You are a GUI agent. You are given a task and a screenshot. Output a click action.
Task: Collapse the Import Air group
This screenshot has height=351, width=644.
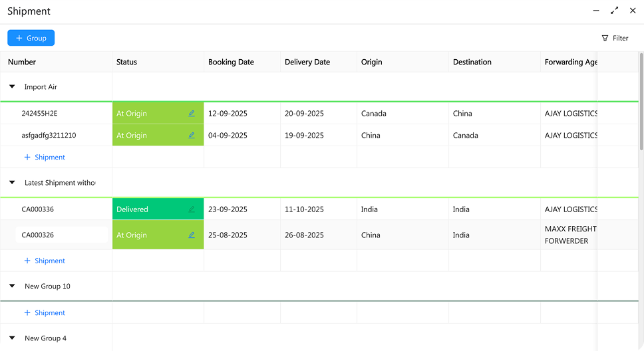(12, 87)
